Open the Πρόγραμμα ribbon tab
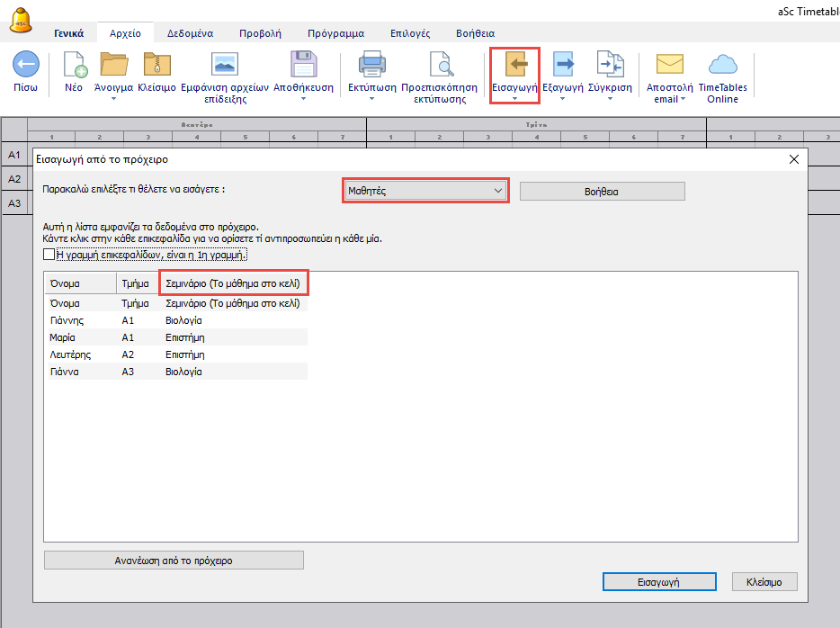 (x=335, y=33)
